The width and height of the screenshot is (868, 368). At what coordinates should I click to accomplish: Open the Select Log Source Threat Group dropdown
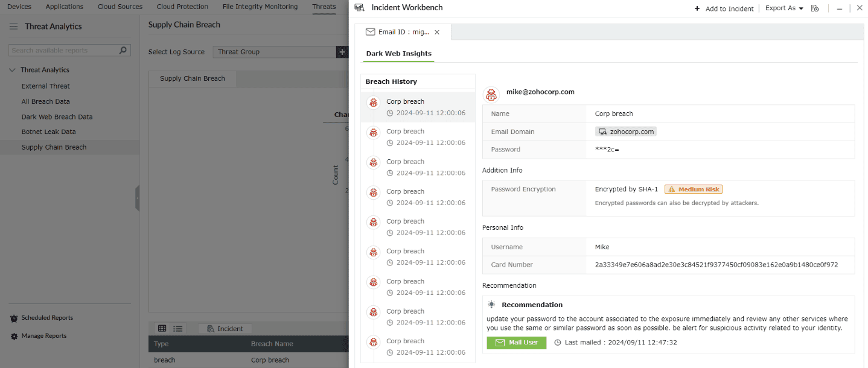pos(275,52)
